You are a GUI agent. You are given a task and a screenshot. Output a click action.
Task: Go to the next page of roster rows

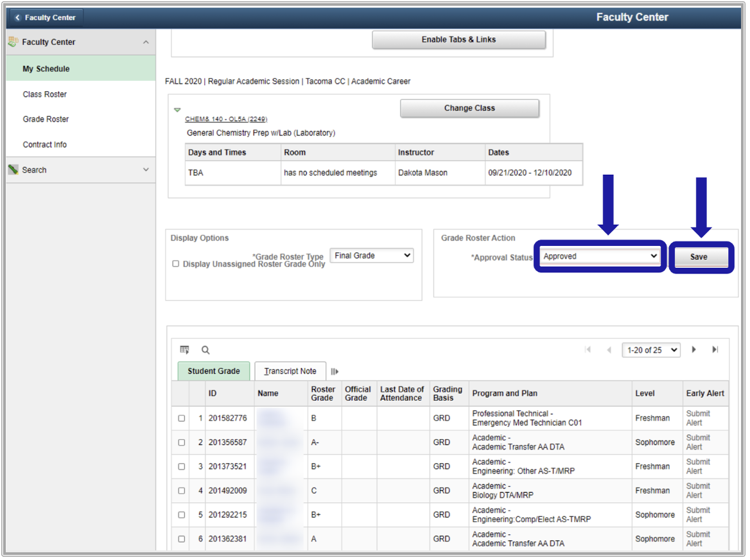click(x=694, y=350)
